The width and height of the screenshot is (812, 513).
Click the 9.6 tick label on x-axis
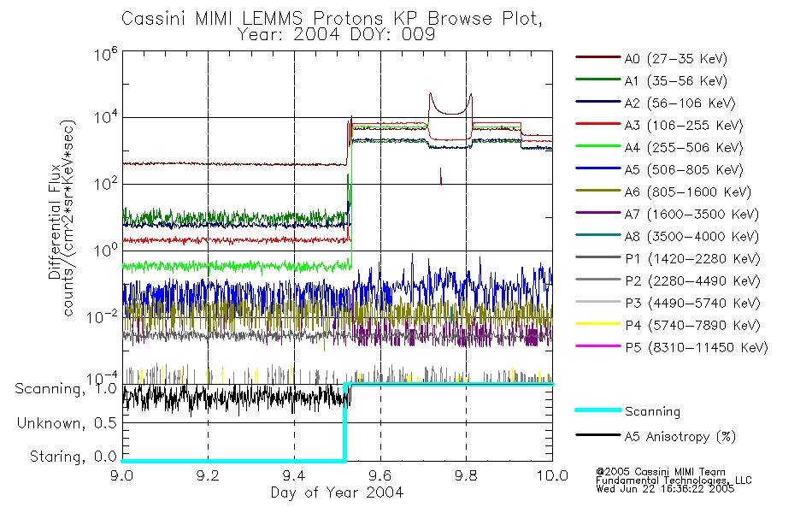pos(380,475)
